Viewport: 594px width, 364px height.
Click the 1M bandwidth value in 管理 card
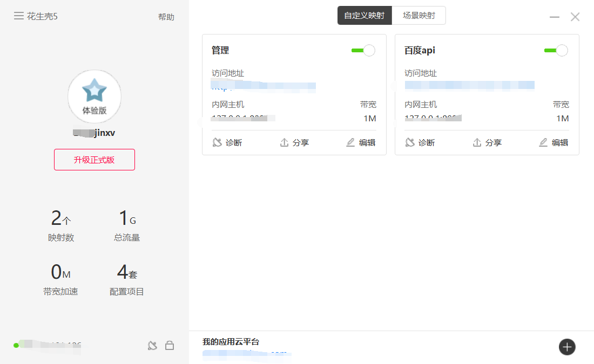370,119
